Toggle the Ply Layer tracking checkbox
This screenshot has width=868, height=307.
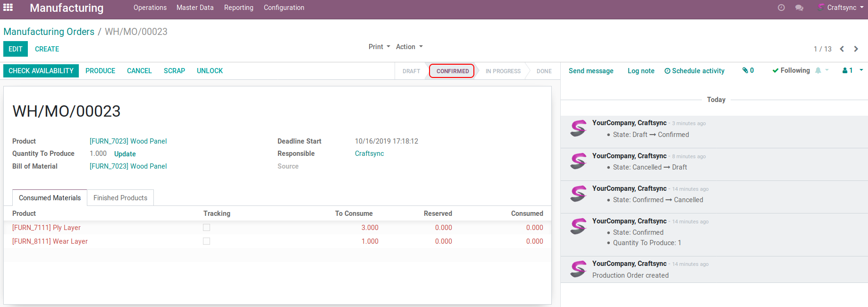coord(206,228)
